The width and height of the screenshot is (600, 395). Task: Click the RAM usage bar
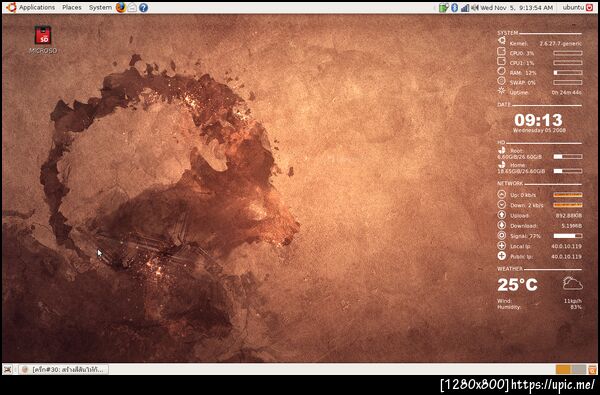(568, 72)
